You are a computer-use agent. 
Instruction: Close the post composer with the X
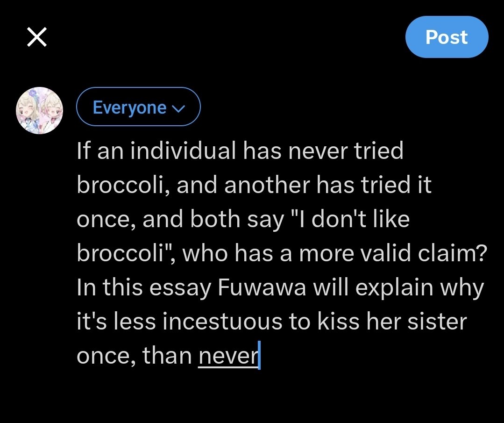coord(36,37)
